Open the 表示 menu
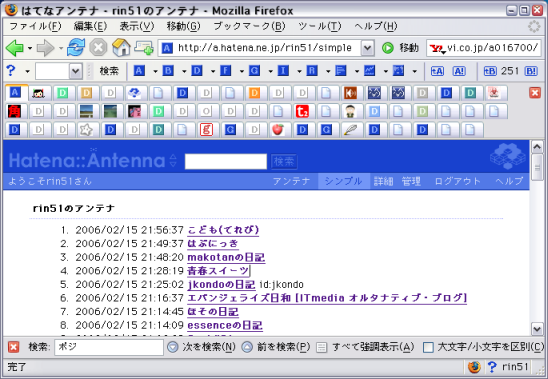Screen dimensions: 548x379 [x=137, y=26]
